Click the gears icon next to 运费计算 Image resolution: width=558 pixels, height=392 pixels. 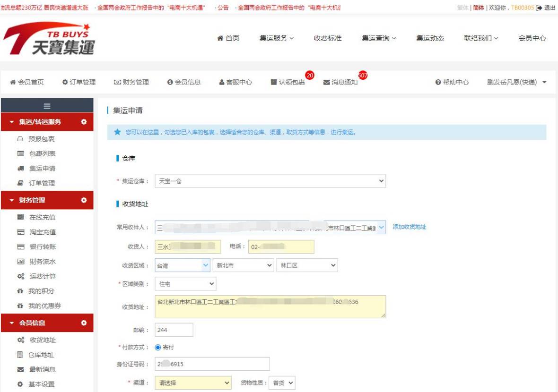[x=21, y=276]
